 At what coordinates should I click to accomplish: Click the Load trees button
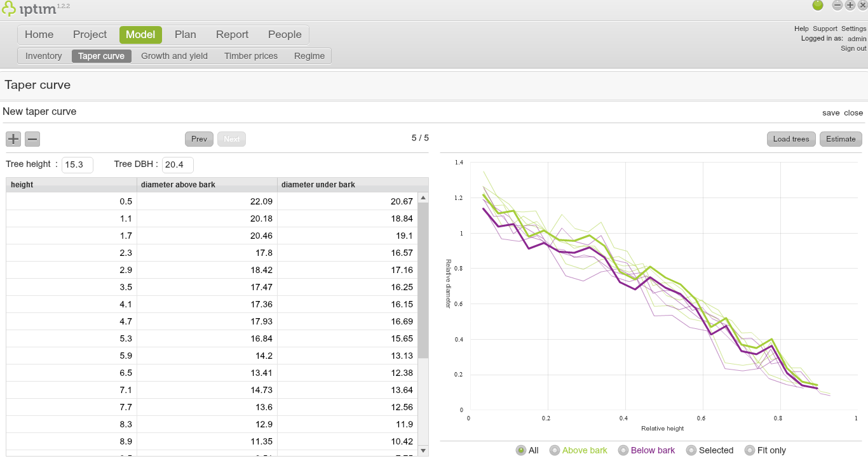[790, 138]
